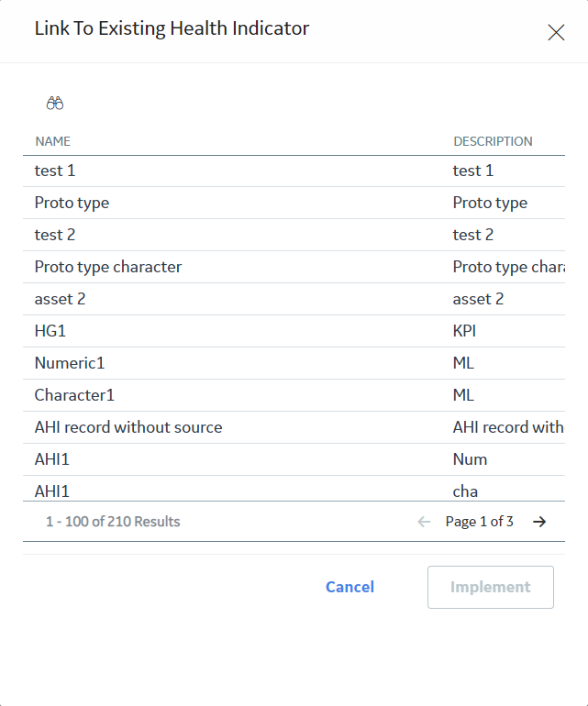The width and height of the screenshot is (588, 706).
Task: Click the KPI description cell
Action: (x=464, y=331)
